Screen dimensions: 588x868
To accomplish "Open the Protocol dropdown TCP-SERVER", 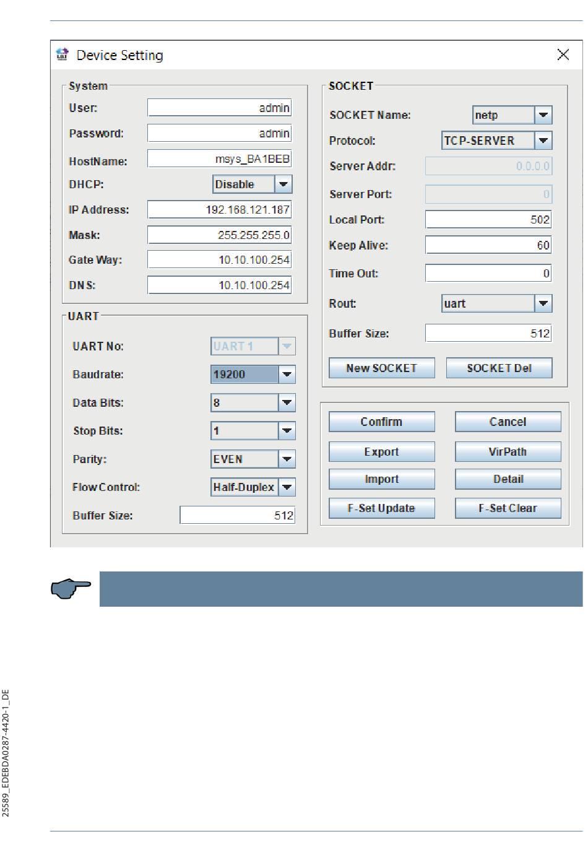I will [x=496, y=141].
